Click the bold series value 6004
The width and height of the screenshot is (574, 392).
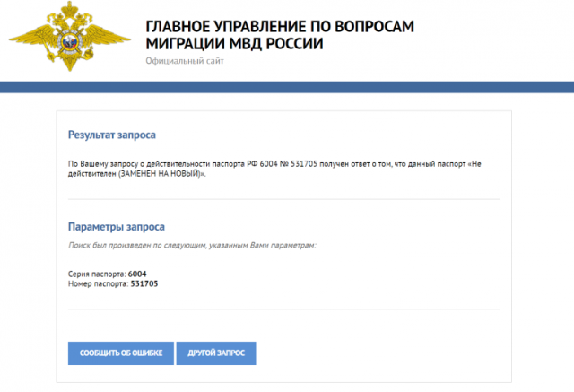coord(137,273)
